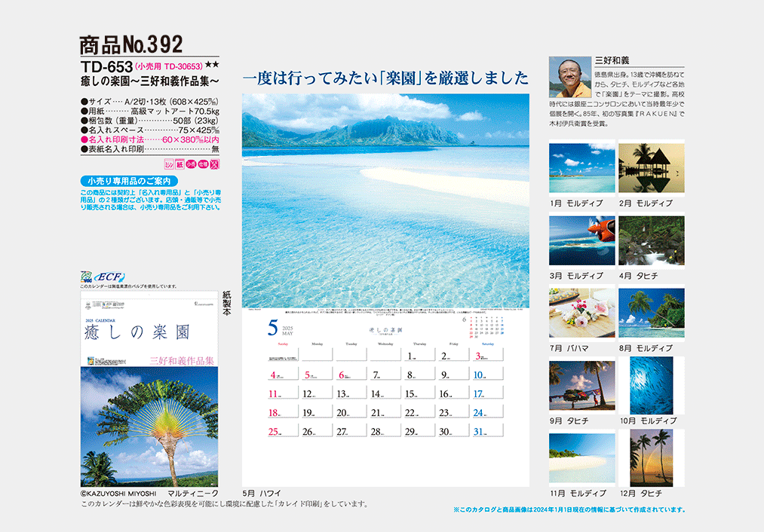
Task: Open the 3月 モルディブ seaplane thumbnail
Action: tap(581, 241)
